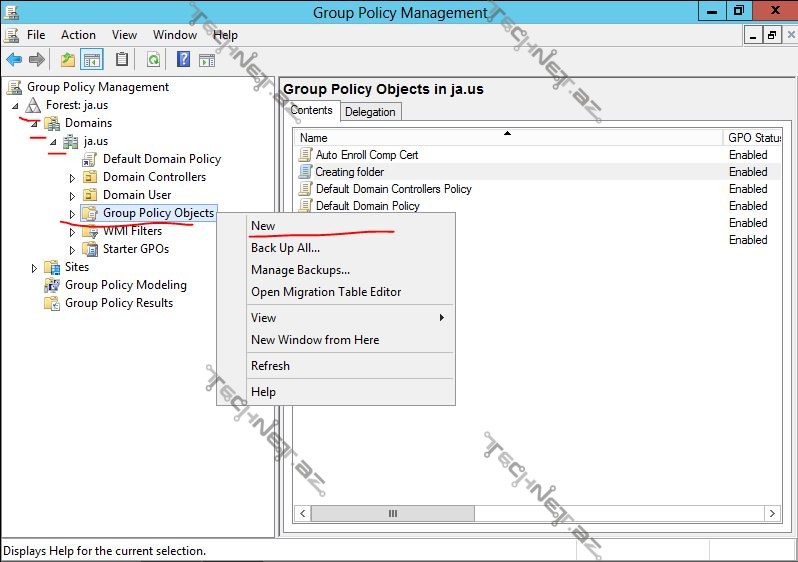Click the Back arrow toolbar icon
The width and height of the screenshot is (798, 562).
tap(14, 60)
